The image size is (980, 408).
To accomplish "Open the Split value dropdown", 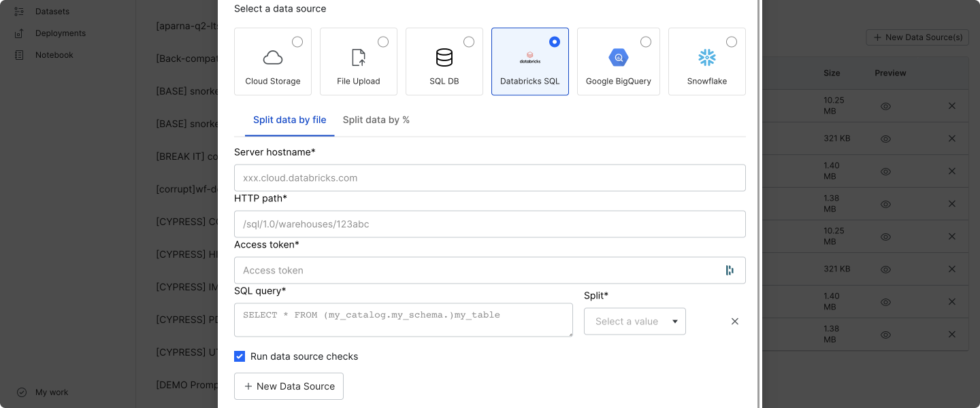I will [635, 322].
